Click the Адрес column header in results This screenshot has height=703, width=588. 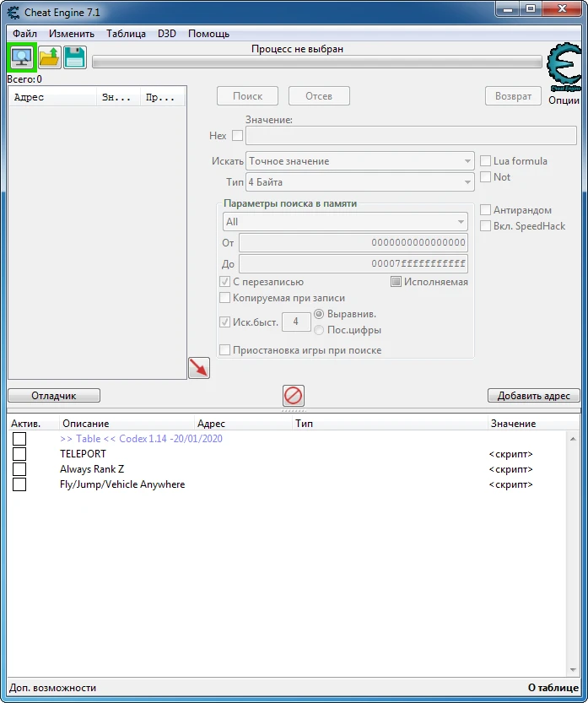[x=52, y=97]
